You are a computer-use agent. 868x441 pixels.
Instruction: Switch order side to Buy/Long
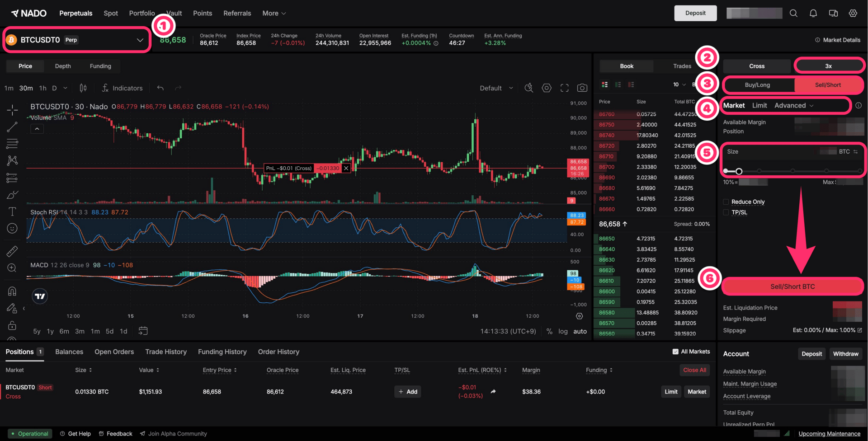coord(757,85)
